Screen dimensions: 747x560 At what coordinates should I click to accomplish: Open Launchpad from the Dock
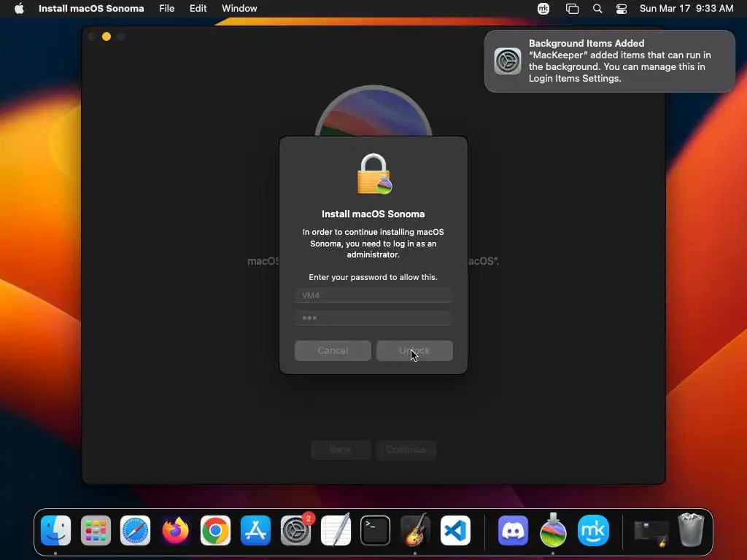(96, 530)
